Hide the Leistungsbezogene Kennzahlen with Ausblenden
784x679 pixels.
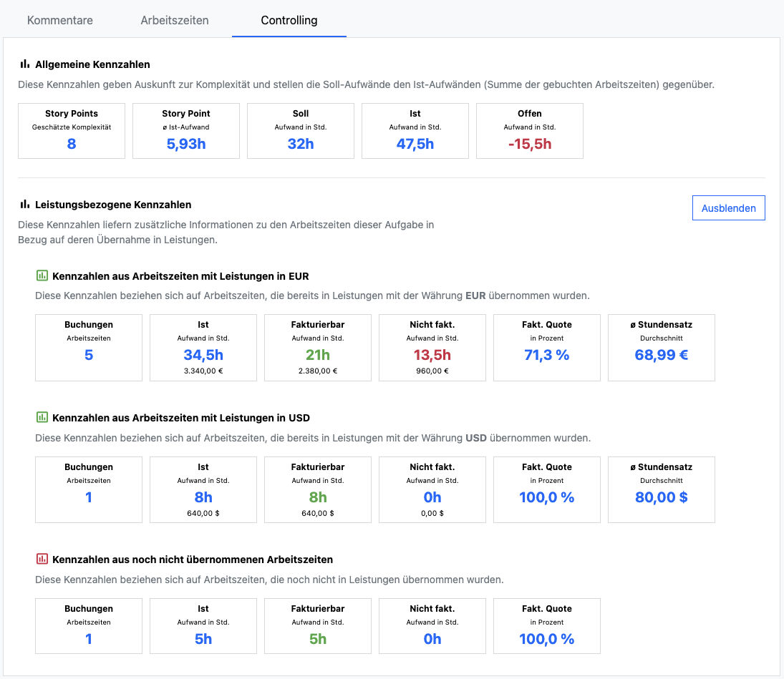[x=728, y=207]
